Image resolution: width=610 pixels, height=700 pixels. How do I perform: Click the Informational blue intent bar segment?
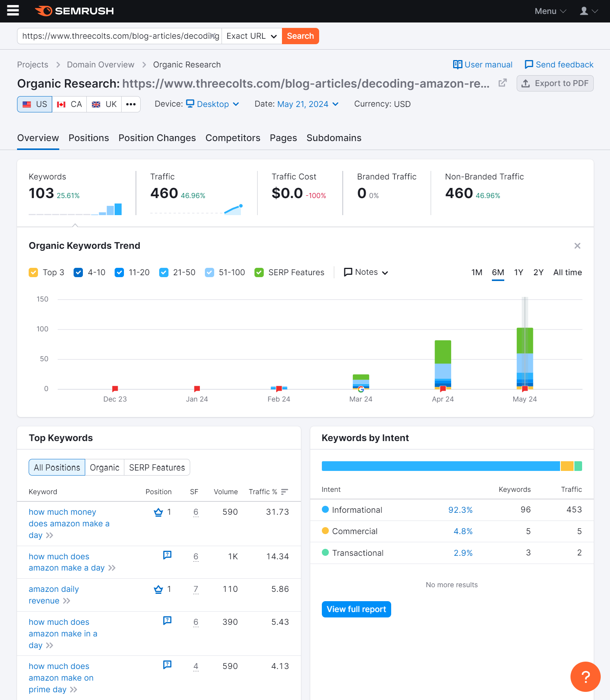tap(441, 466)
